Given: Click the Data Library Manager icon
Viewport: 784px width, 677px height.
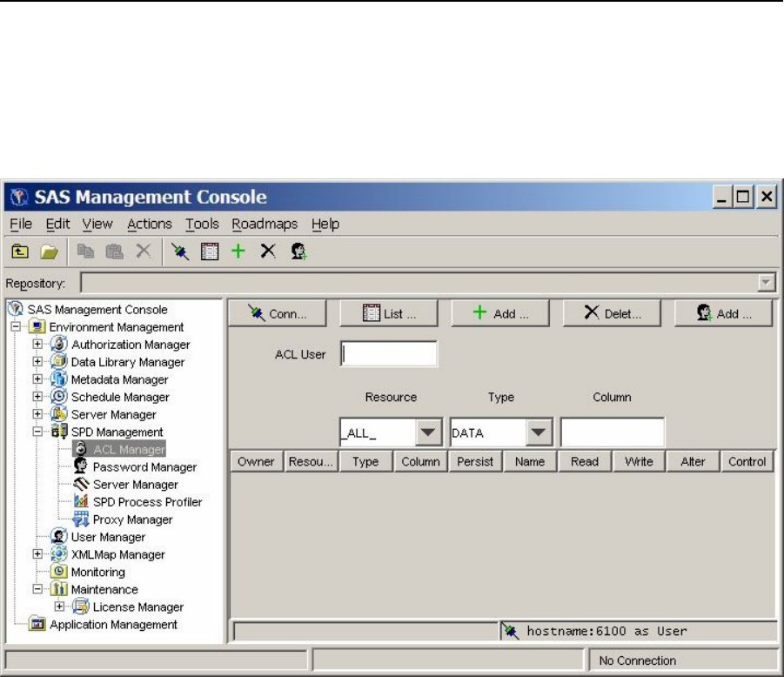Looking at the screenshot, I should click(x=59, y=361).
